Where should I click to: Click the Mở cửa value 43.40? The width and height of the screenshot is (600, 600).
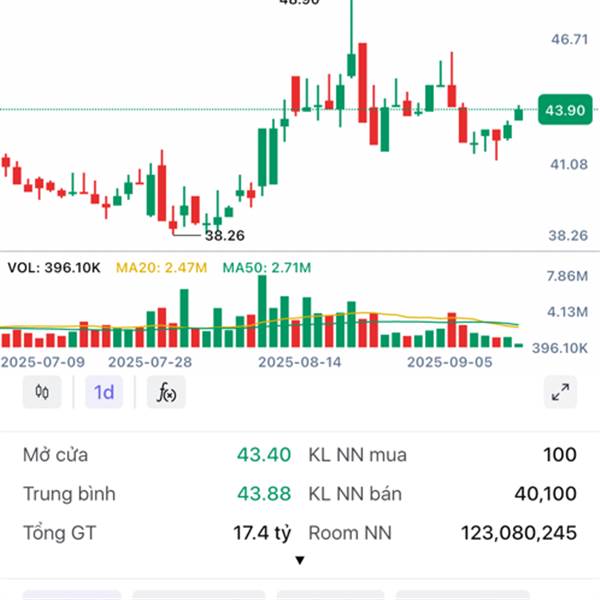click(264, 455)
